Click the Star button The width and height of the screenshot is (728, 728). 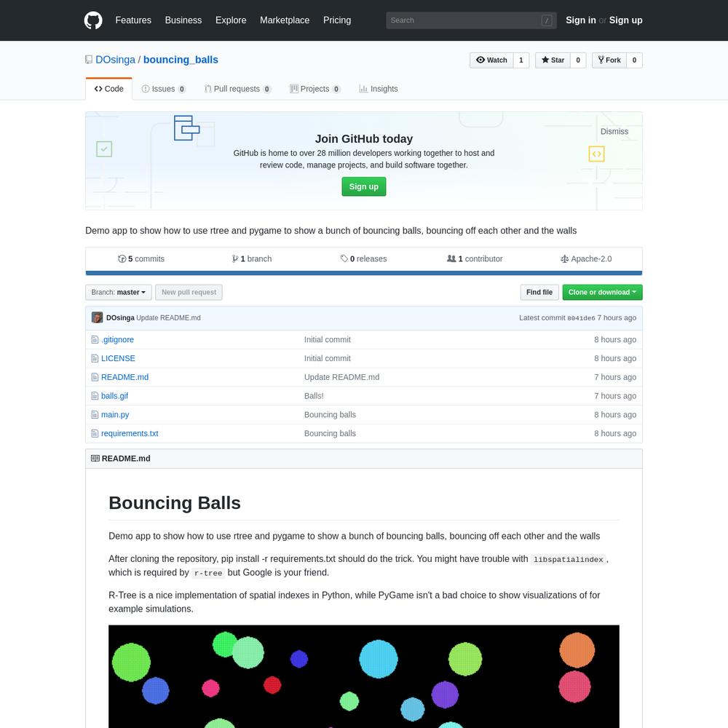point(553,60)
